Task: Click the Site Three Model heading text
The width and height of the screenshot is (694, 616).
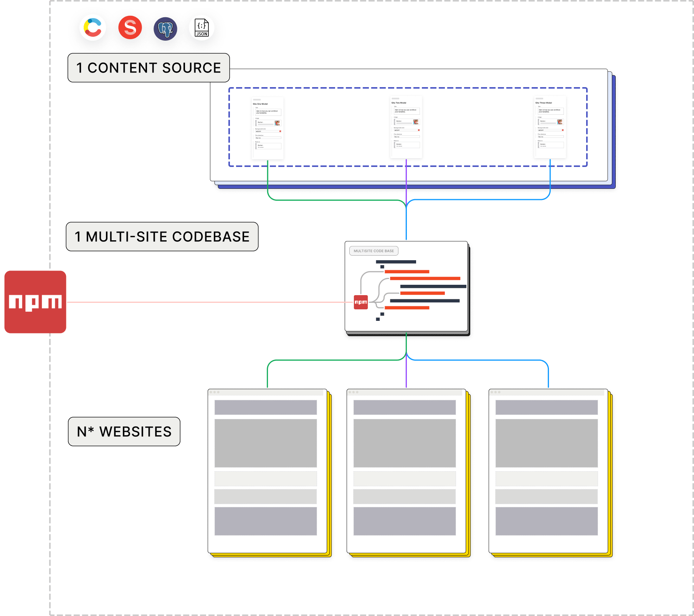Action: [x=544, y=103]
